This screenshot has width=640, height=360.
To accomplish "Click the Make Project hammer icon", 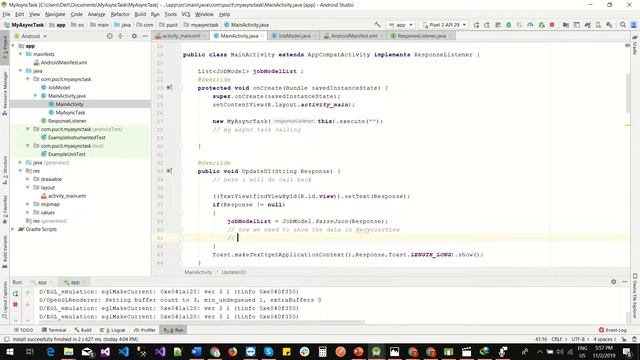I will [377, 24].
